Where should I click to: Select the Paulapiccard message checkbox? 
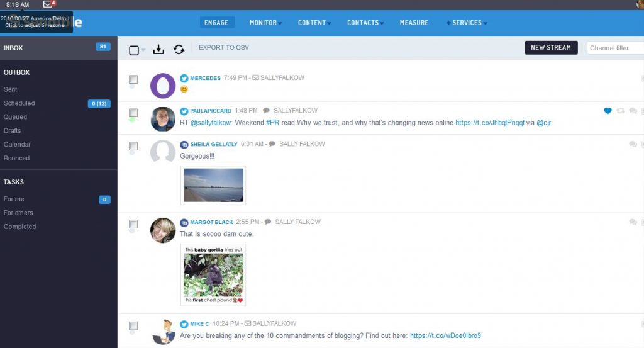pos(133,112)
